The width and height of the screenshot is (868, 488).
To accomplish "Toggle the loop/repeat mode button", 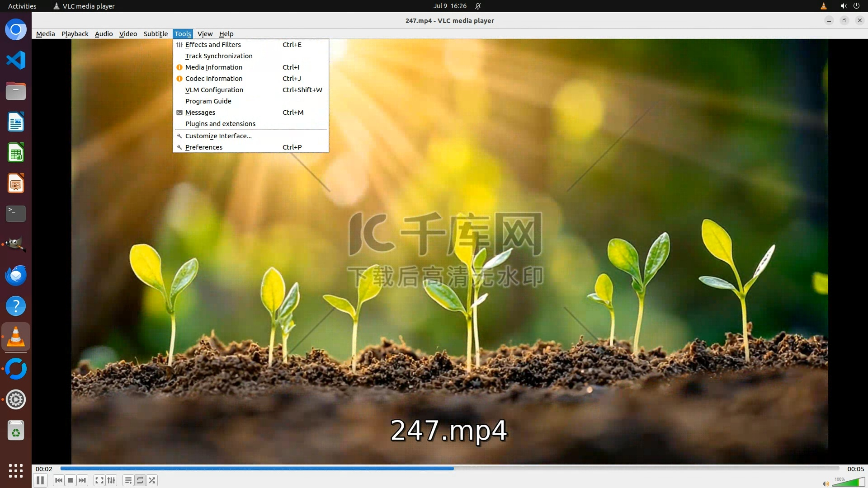I will (x=140, y=480).
